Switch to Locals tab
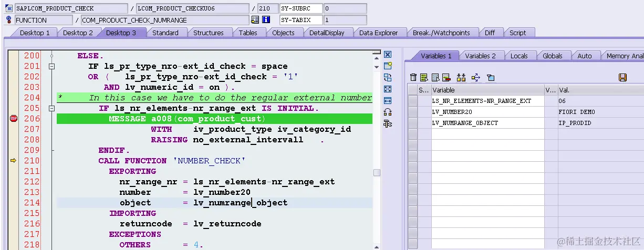644x250 pixels. point(519,56)
